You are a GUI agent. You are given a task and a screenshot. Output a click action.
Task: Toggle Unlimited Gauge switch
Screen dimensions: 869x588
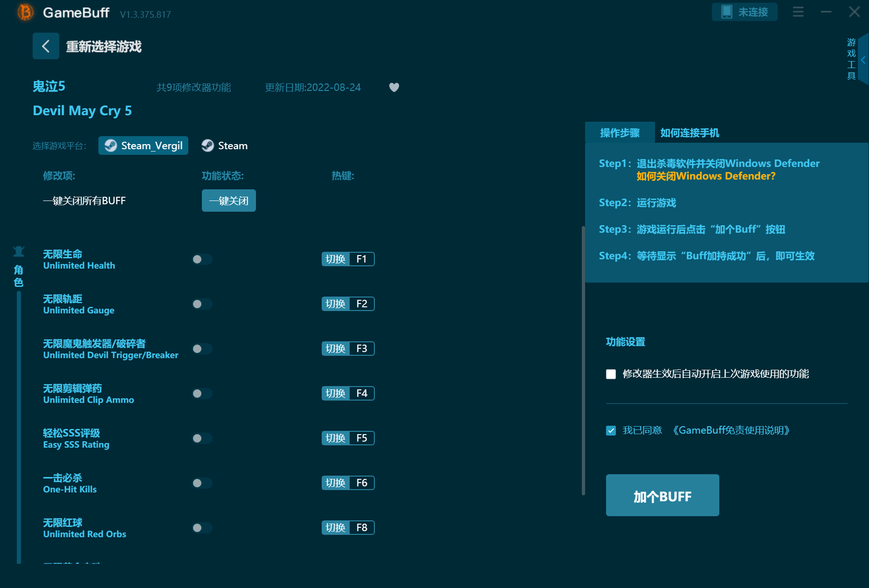(202, 304)
